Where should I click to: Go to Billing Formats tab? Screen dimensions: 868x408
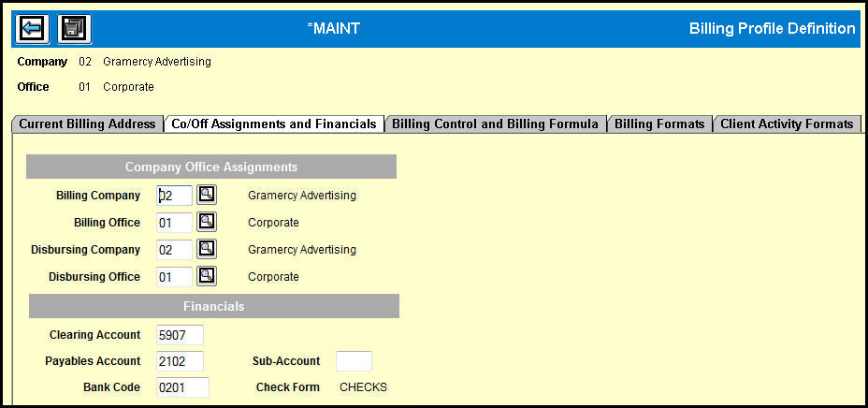[659, 124]
